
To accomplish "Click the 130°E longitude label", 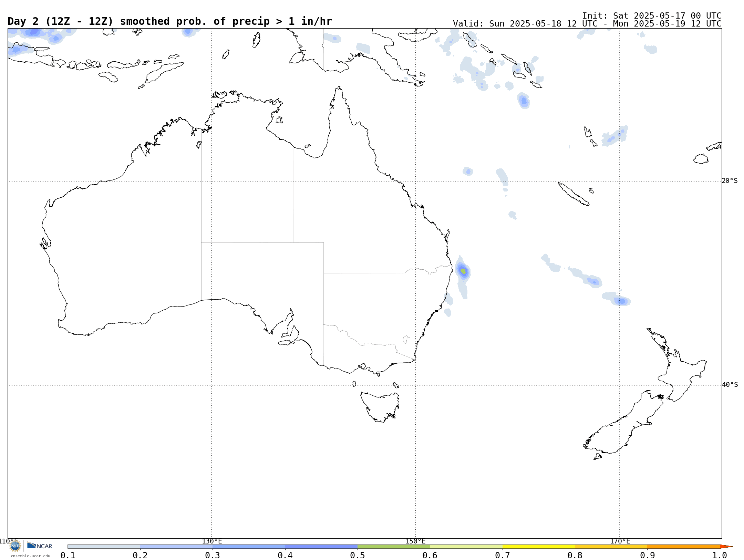I will pos(212,541).
